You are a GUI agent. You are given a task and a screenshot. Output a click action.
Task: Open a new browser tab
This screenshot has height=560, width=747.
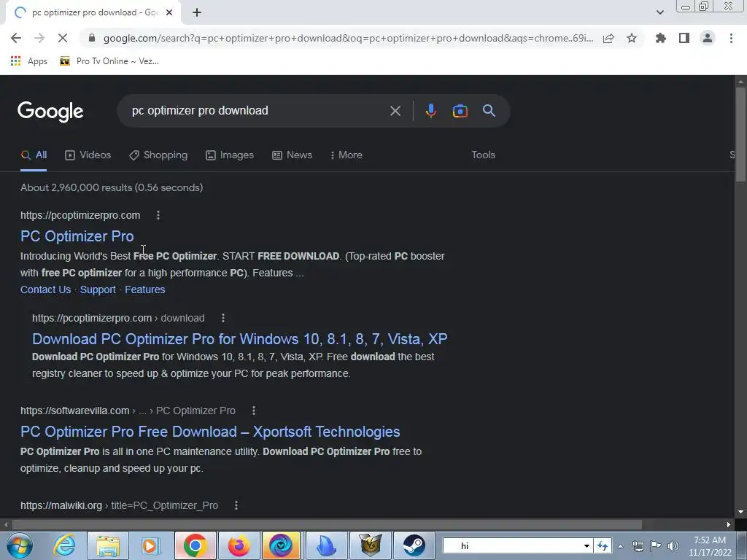tap(197, 12)
